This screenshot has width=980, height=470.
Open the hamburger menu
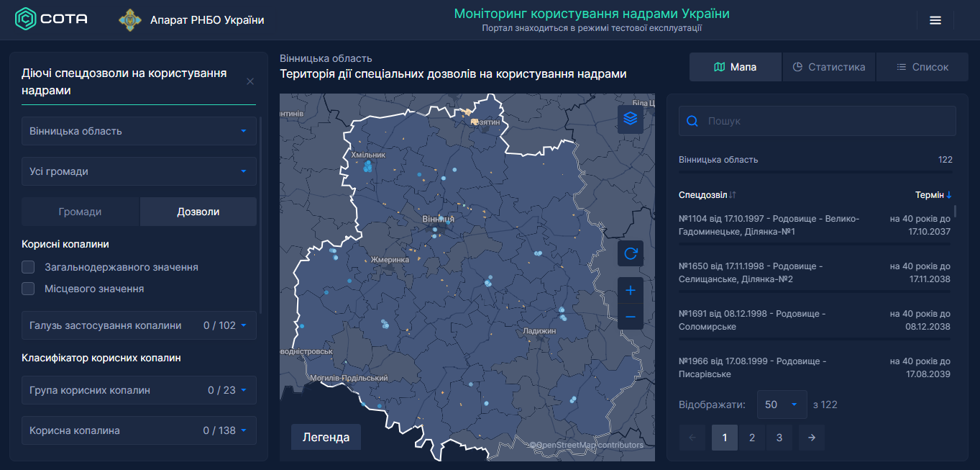[935, 20]
